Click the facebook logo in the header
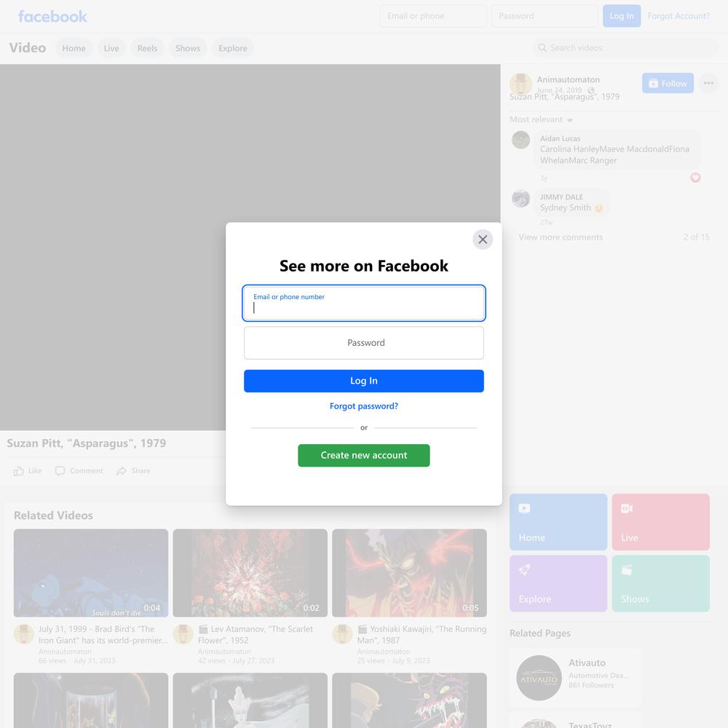 click(x=52, y=16)
